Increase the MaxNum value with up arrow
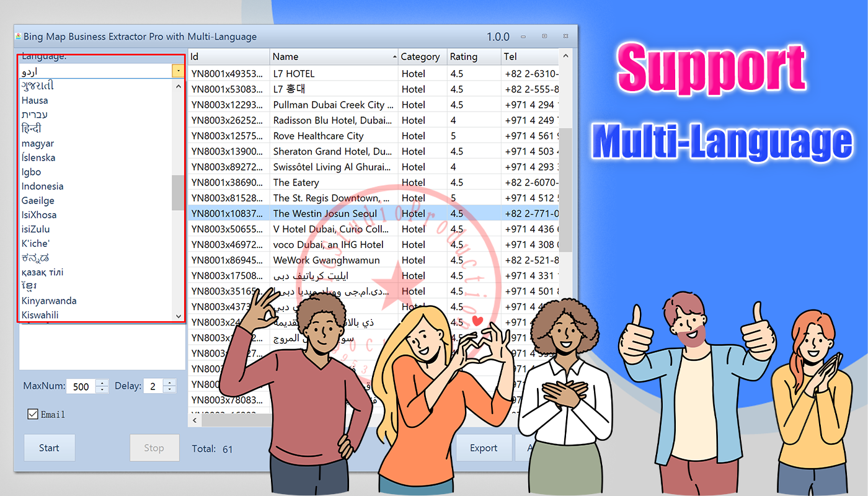 102,383
